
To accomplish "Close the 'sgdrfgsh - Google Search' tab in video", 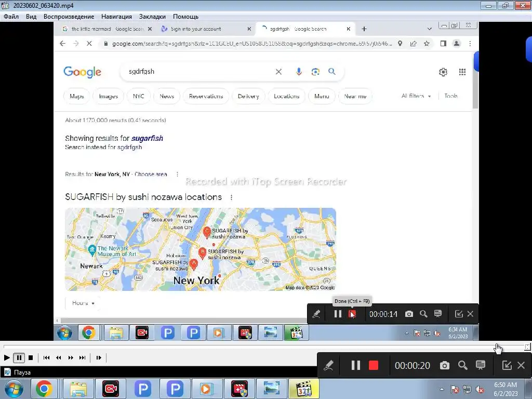I will (348, 29).
